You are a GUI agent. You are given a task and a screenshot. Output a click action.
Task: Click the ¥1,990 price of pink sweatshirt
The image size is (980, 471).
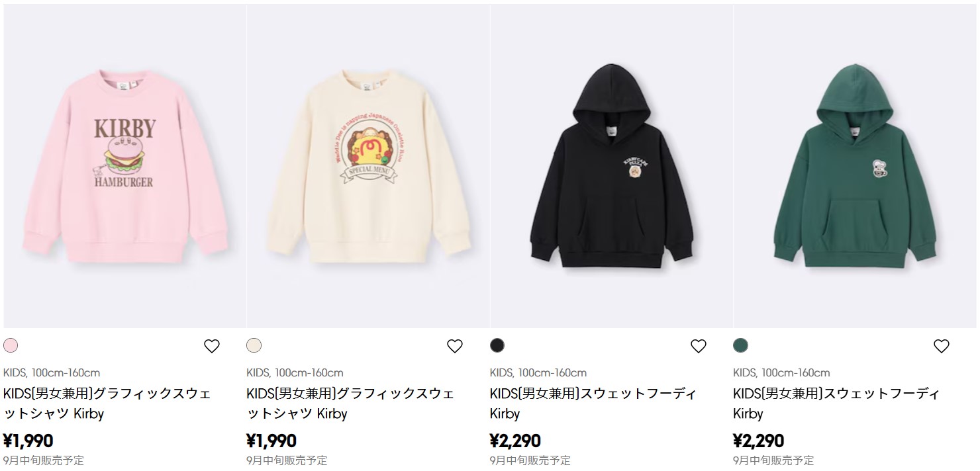coord(28,441)
